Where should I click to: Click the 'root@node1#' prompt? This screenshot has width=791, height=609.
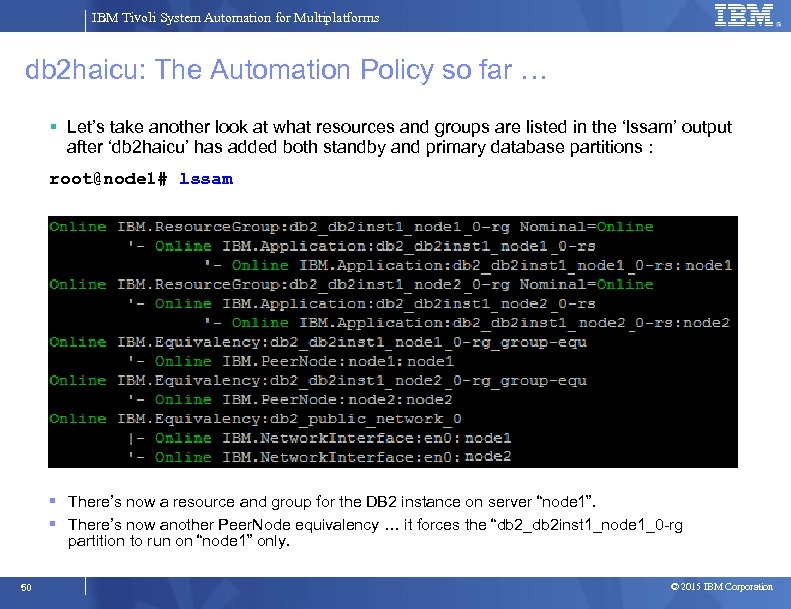click(108, 179)
